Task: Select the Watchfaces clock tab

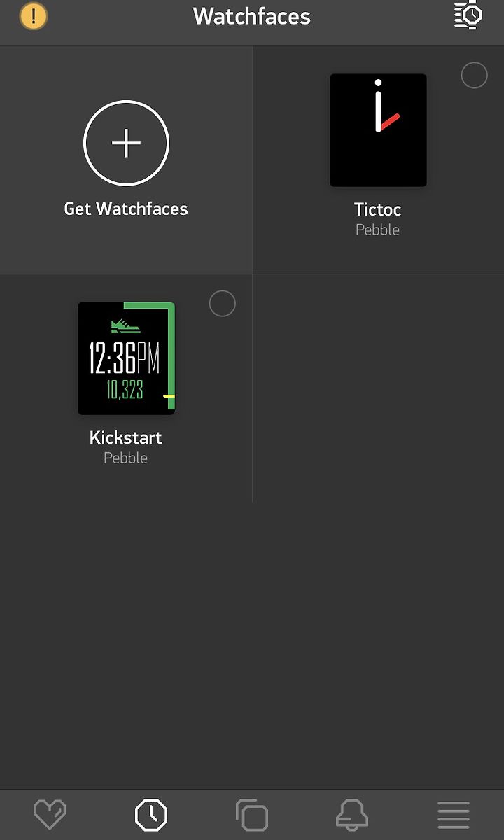Action: pos(151,815)
